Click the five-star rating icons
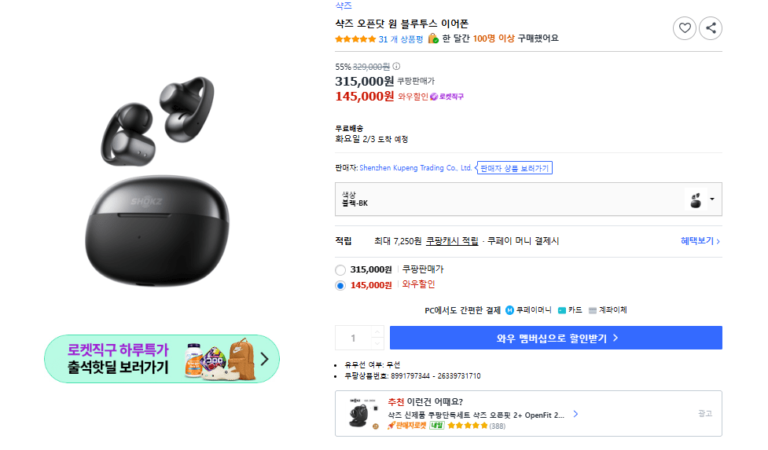The width and height of the screenshot is (768, 450). point(355,39)
